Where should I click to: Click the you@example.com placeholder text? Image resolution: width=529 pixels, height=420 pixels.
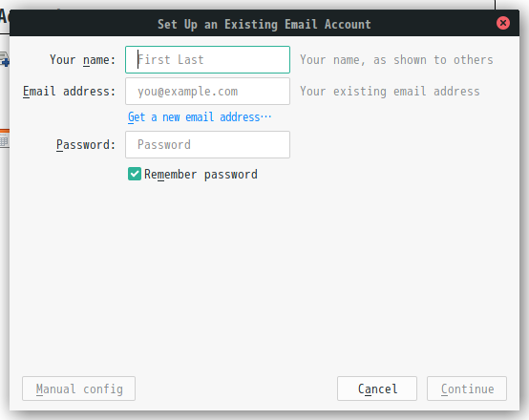pyautogui.click(x=187, y=92)
